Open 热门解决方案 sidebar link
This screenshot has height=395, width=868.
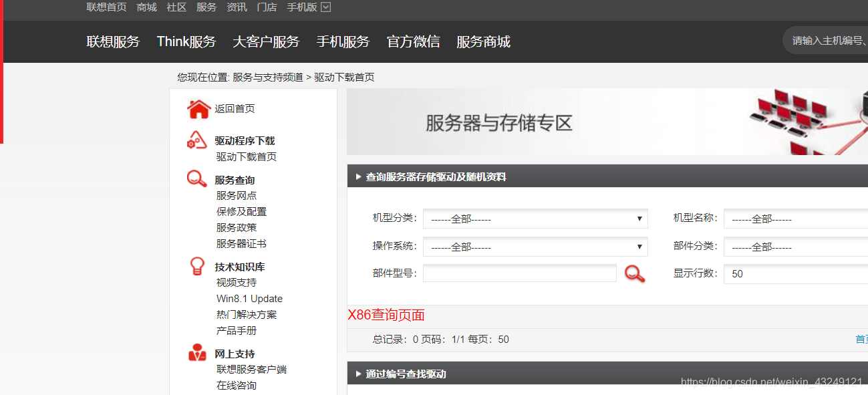tap(246, 315)
